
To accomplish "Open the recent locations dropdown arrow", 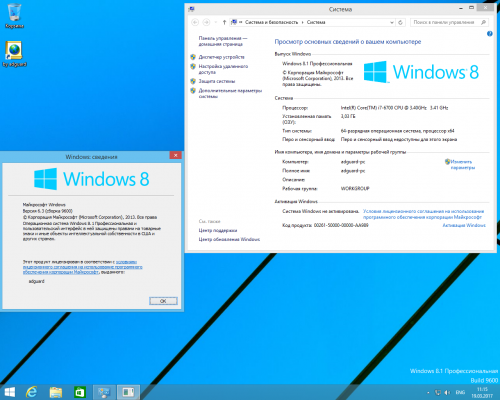I will [216, 22].
